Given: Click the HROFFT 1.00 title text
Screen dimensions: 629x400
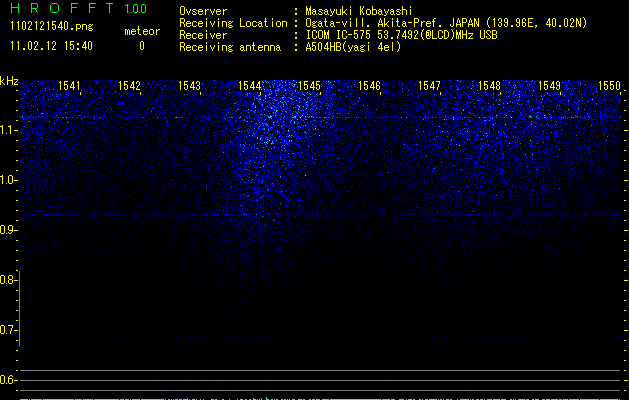Looking at the screenshot, I should [79, 8].
